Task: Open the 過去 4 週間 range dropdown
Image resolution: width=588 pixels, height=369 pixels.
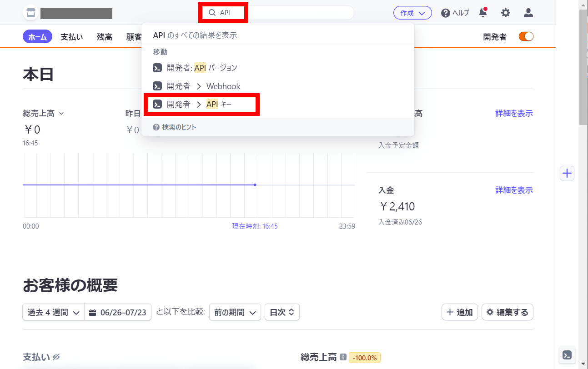Action: click(53, 312)
